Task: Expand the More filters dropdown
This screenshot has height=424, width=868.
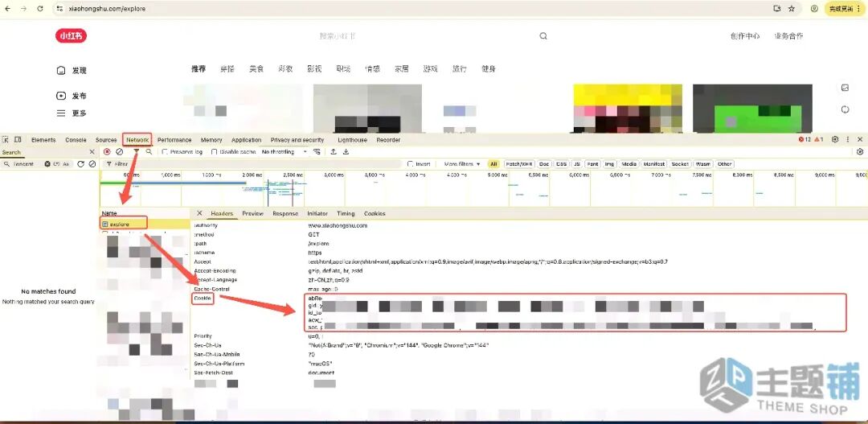Action: coord(462,164)
